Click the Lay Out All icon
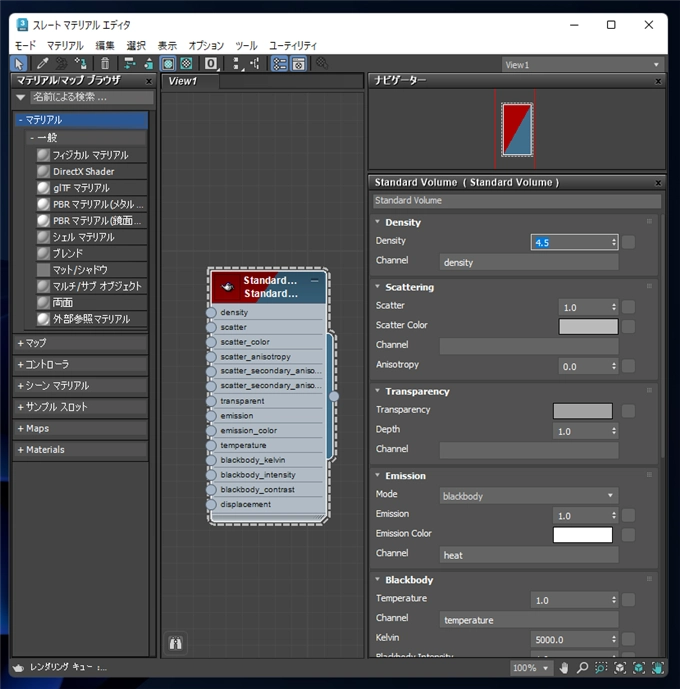The image size is (680, 689). point(236,64)
